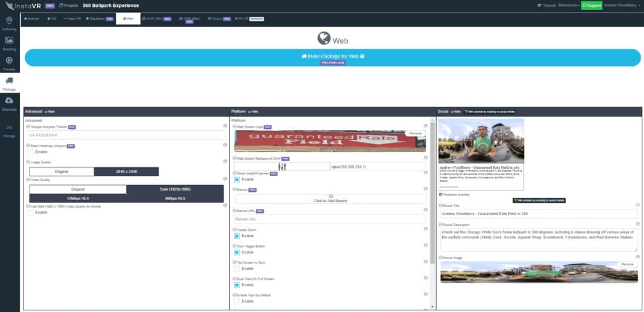Switch to the Oculus tab
The height and width of the screenshot is (312, 644).
[219, 19]
